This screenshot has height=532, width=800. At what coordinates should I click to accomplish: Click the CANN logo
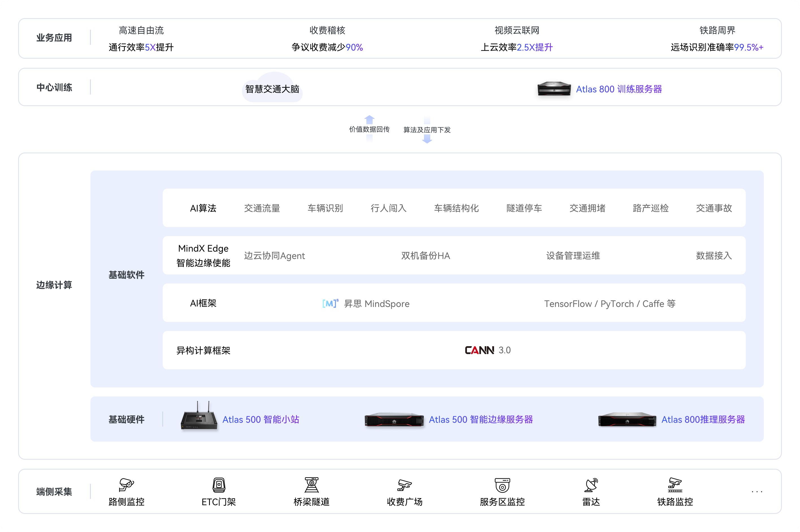tap(479, 350)
